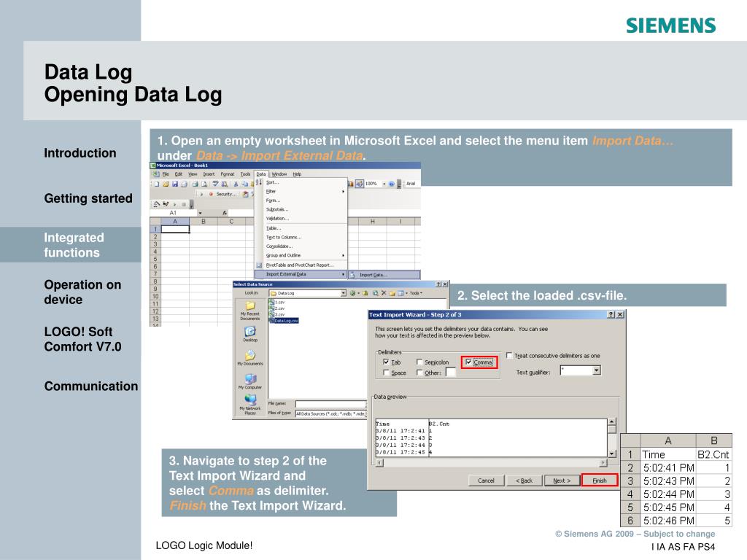Click the Search the Web icon in dialog
The width and height of the screenshot is (747, 560).
[x=376, y=293]
